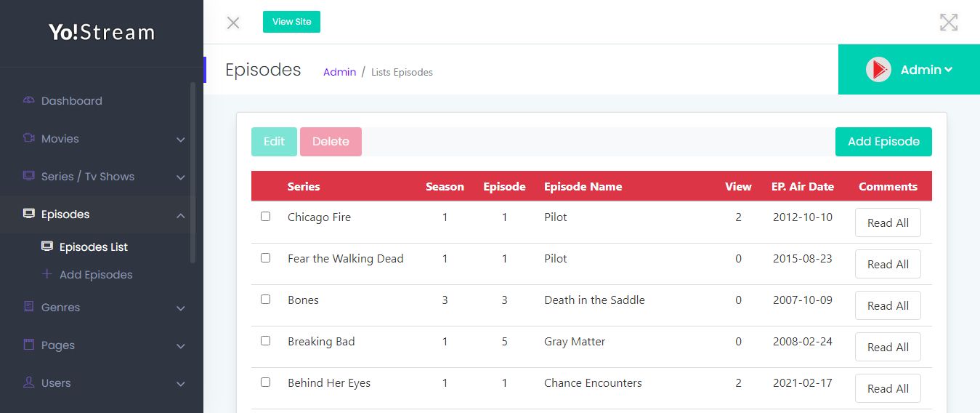Toggle fullscreen with the expand arrows icon

tap(949, 22)
